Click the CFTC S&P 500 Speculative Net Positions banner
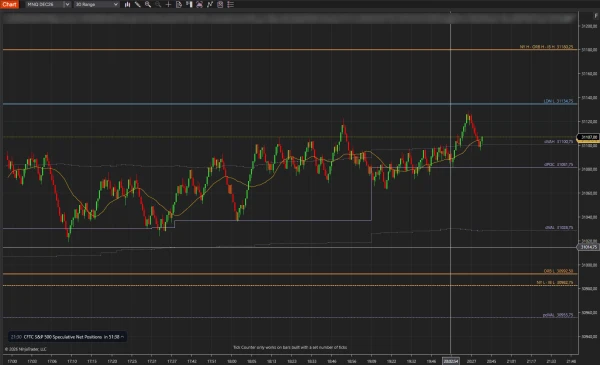This screenshot has height=365, width=600. (67, 337)
